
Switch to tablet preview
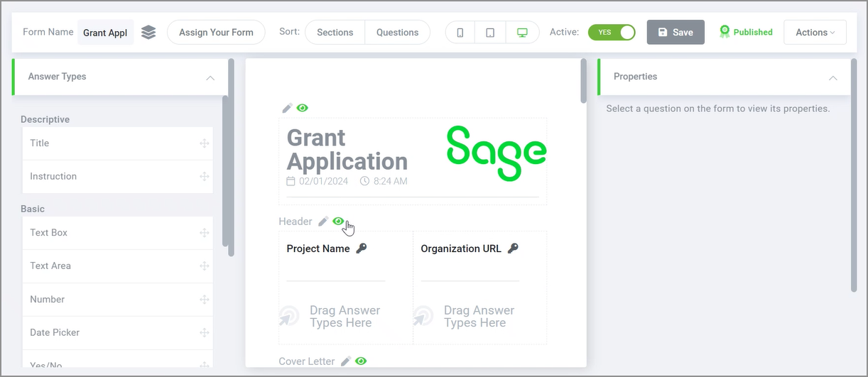click(490, 33)
